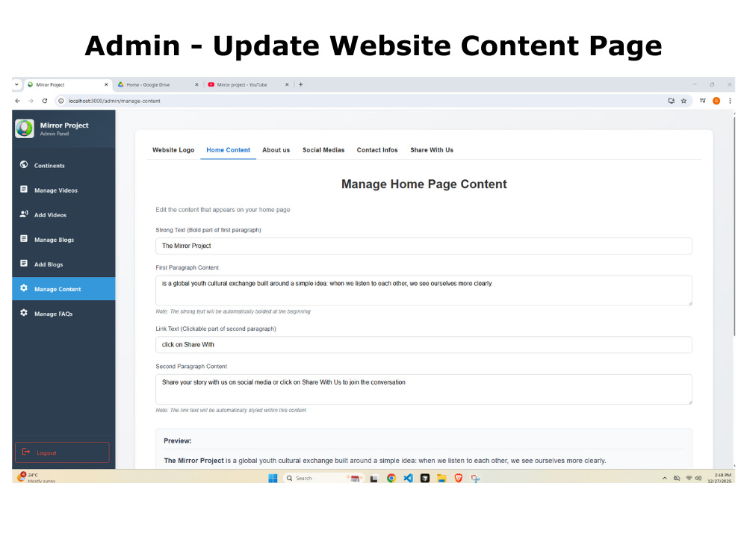Click the Add Blogs document icon
747x560 pixels.
click(x=24, y=264)
